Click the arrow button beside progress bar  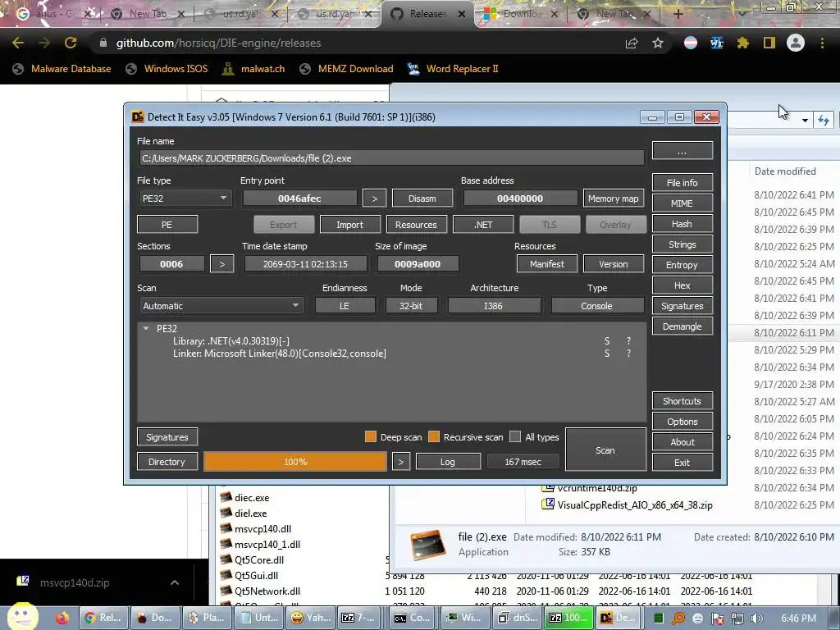(400, 462)
